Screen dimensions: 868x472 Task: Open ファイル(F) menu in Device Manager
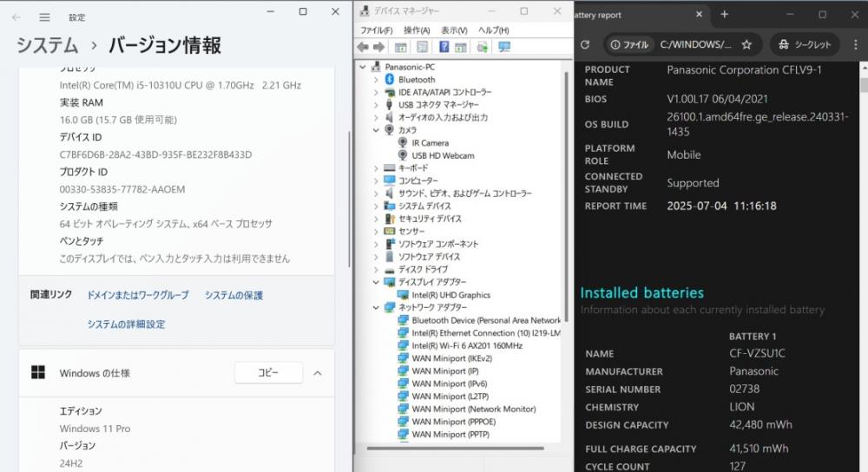(x=377, y=30)
